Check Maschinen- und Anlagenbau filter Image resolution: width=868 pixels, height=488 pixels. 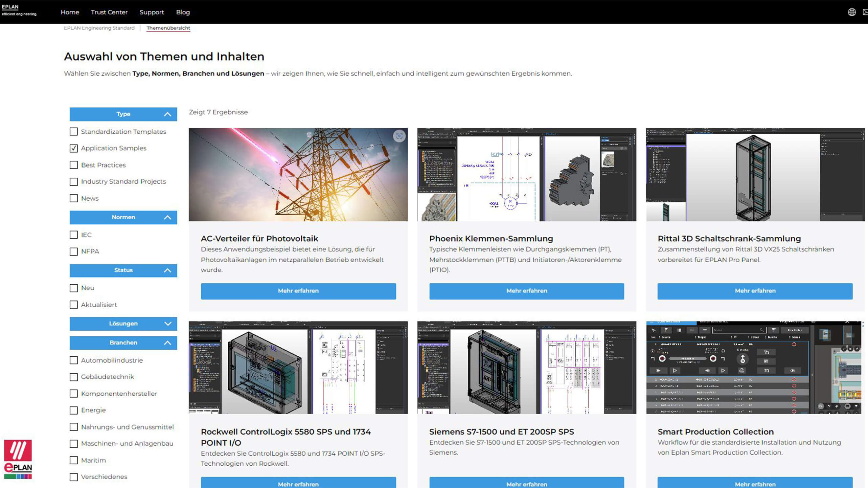click(x=74, y=444)
